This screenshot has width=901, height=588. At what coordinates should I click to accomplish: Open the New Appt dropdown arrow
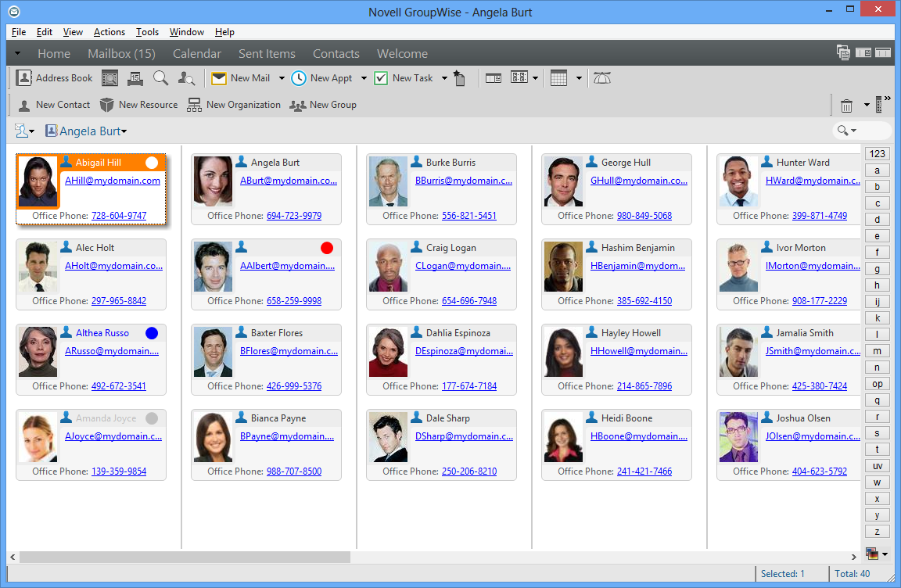pos(364,78)
